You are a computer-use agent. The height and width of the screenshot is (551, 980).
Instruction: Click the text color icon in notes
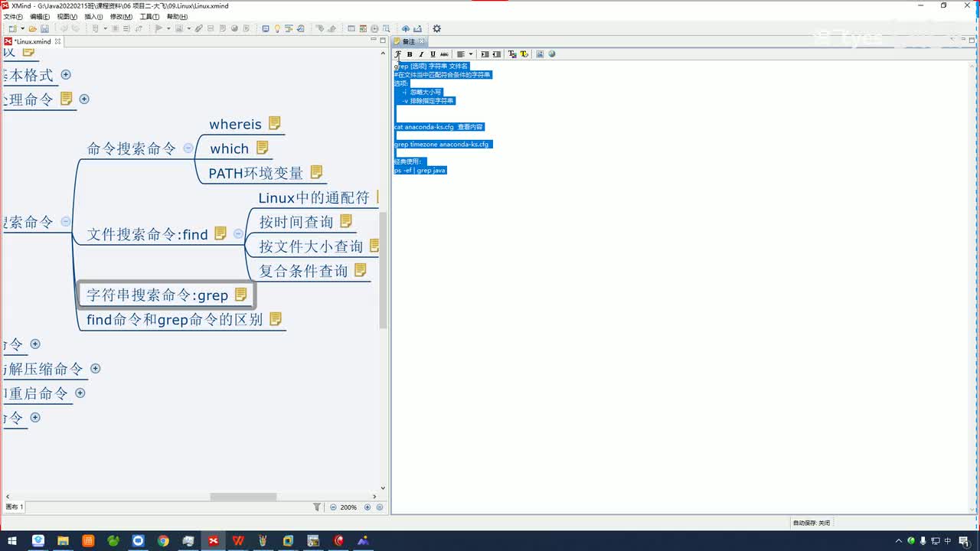coord(512,54)
